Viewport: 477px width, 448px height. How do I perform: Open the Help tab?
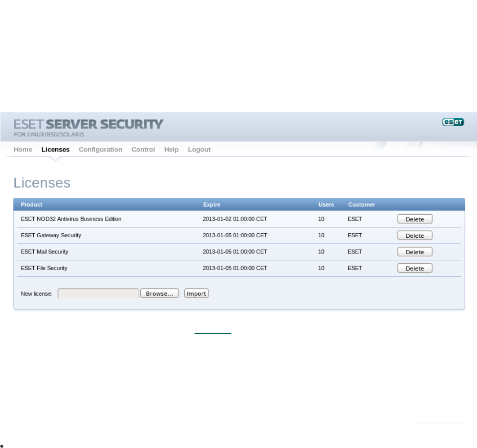pyautogui.click(x=171, y=149)
